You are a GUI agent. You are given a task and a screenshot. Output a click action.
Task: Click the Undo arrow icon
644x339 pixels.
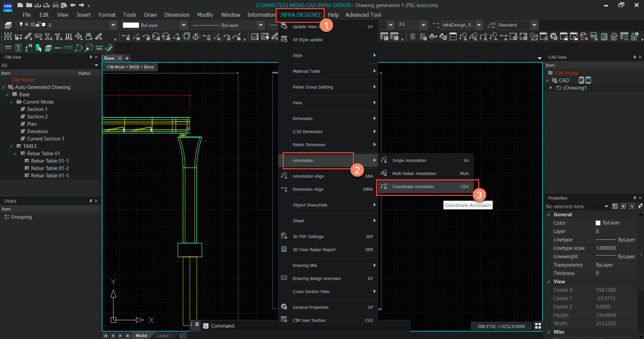(73, 5)
